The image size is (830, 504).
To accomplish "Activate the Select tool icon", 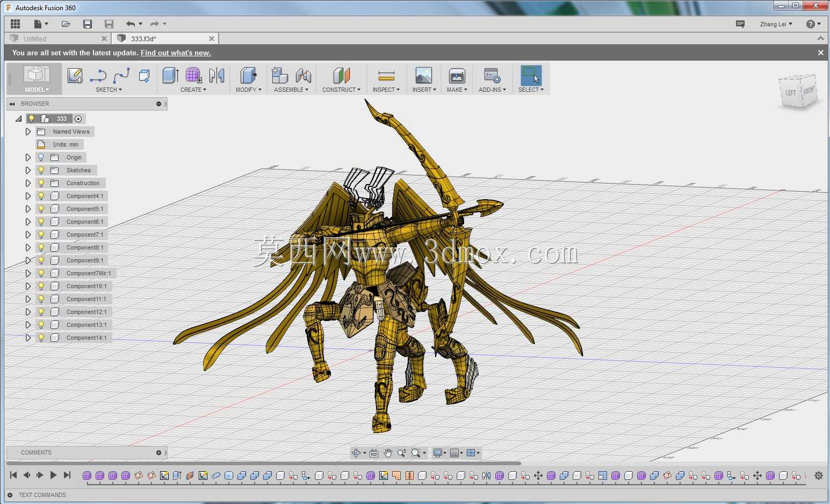I will (x=531, y=75).
